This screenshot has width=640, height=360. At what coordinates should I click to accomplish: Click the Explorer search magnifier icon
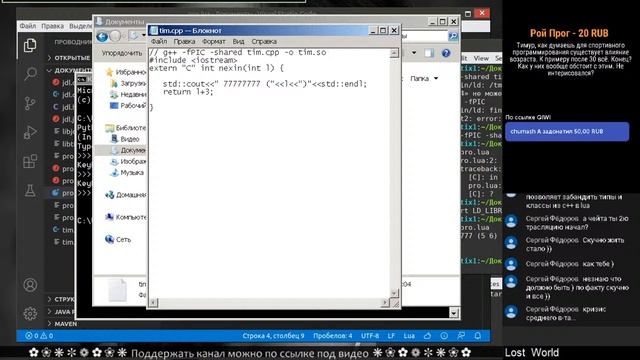[x=453, y=36]
